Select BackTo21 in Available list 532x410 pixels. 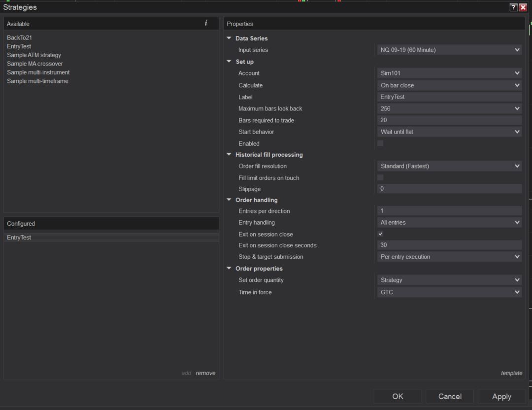click(x=19, y=37)
